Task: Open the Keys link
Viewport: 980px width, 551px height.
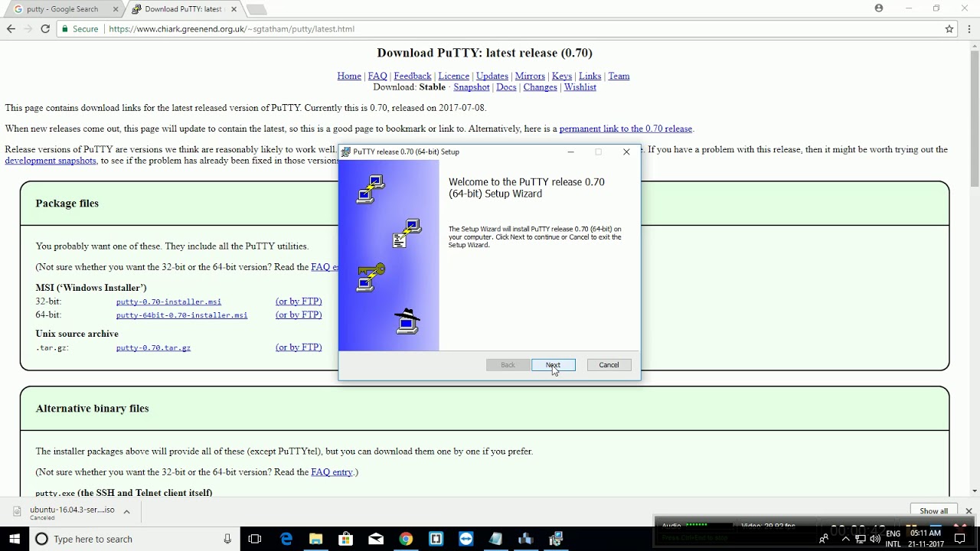Action: (x=562, y=76)
